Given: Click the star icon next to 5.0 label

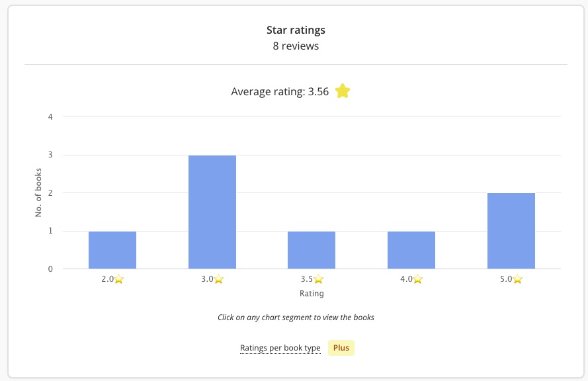Looking at the screenshot, I should [518, 279].
